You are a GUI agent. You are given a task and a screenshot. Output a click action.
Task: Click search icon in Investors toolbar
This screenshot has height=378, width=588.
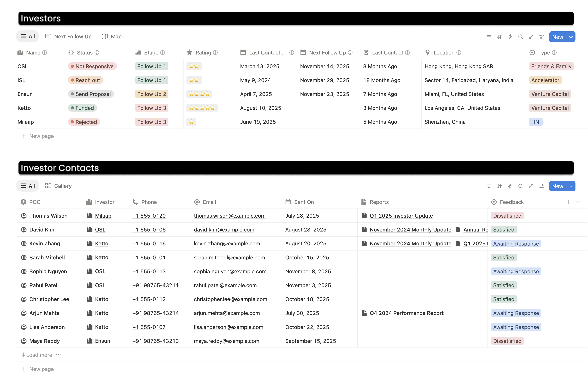click(520, 37)
